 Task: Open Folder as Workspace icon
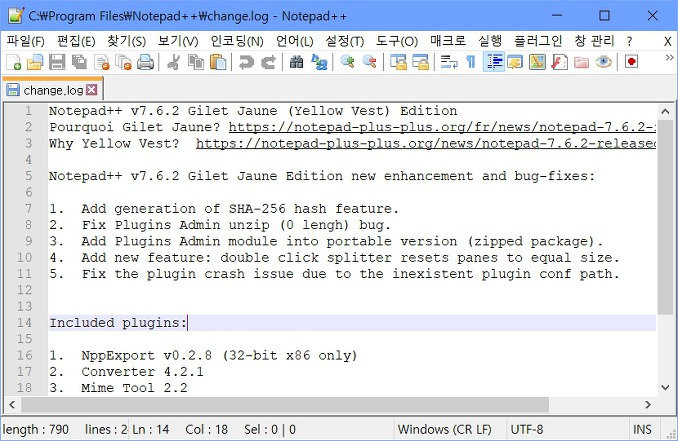coord(581,62)
